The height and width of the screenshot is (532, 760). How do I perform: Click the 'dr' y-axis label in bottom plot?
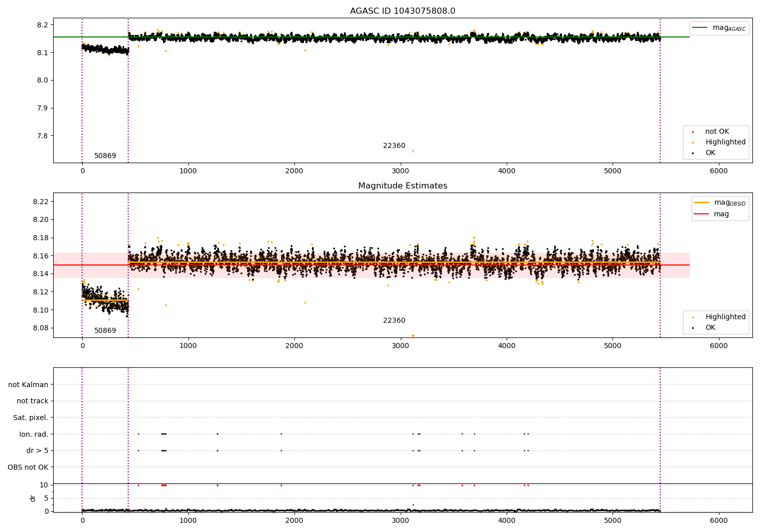(x=33, y=498)
